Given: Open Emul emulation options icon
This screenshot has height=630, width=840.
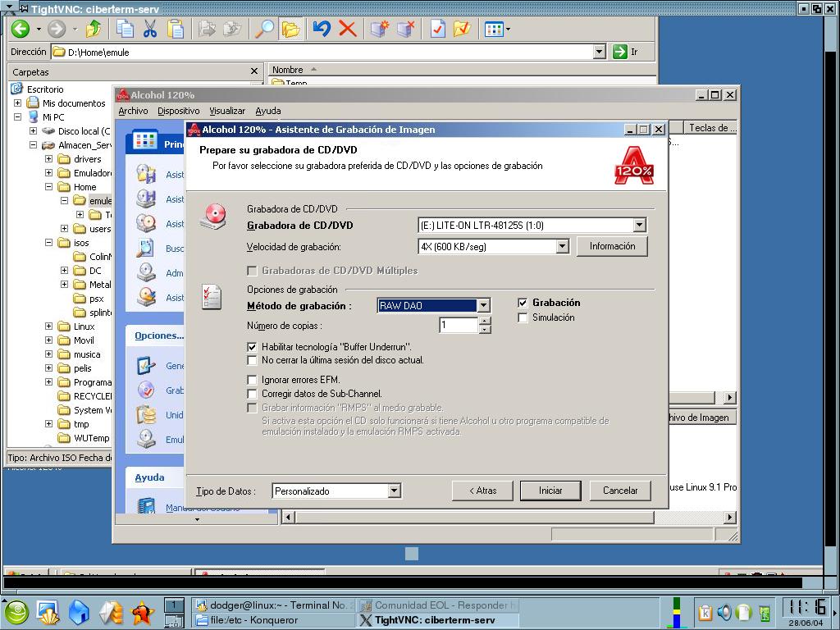Looking at the screenshot, I should (x=146, y=440).
